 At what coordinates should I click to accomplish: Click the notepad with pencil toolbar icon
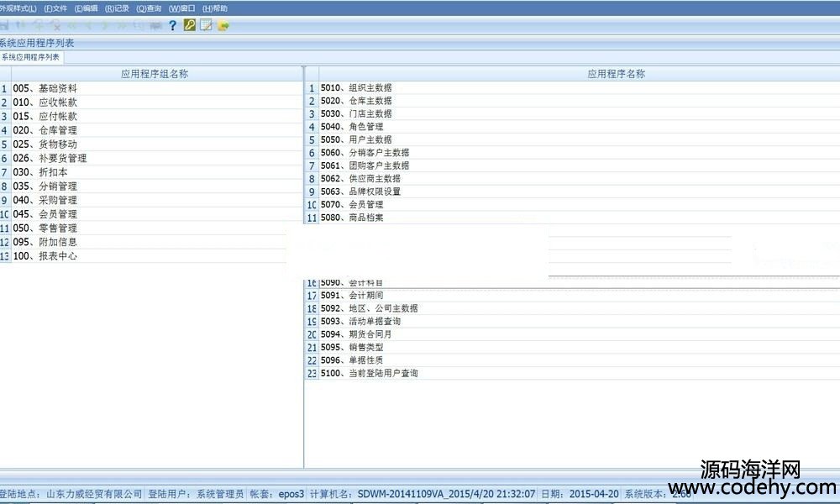click(x=206, y=25)
